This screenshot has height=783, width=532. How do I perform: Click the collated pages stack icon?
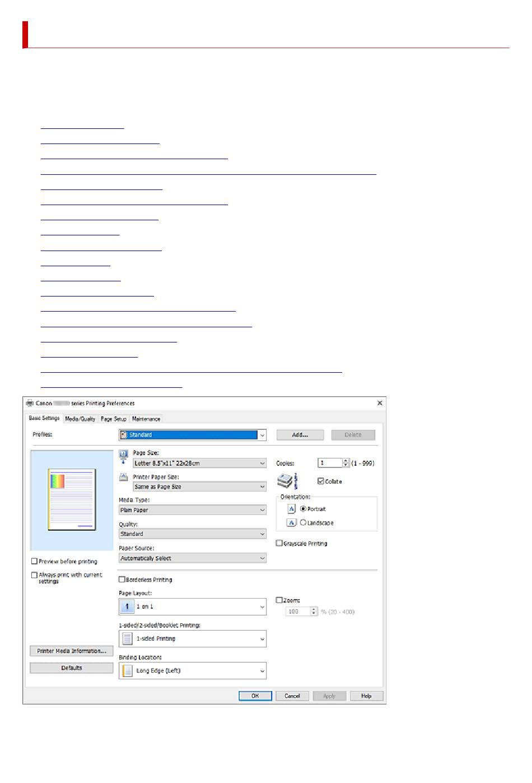[x=287, y=481]
